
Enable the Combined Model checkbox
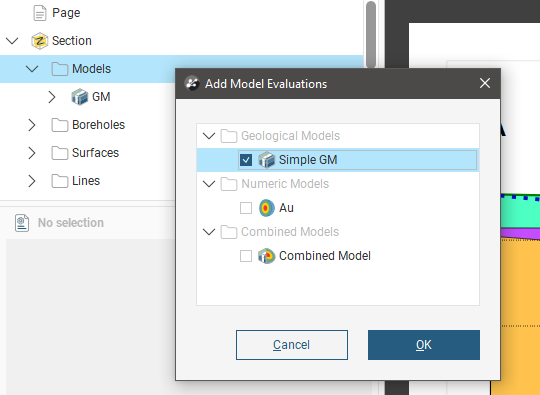click(246, 256)
